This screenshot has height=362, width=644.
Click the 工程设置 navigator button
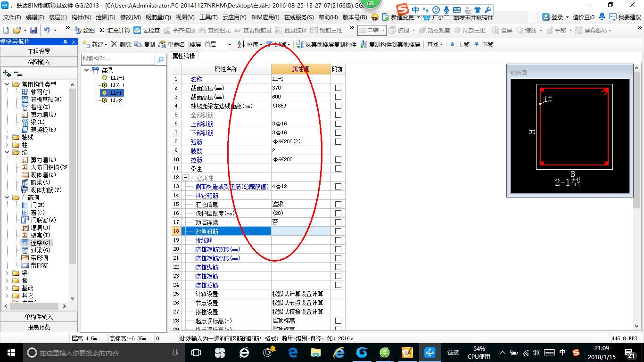click(x=39, y=51)
